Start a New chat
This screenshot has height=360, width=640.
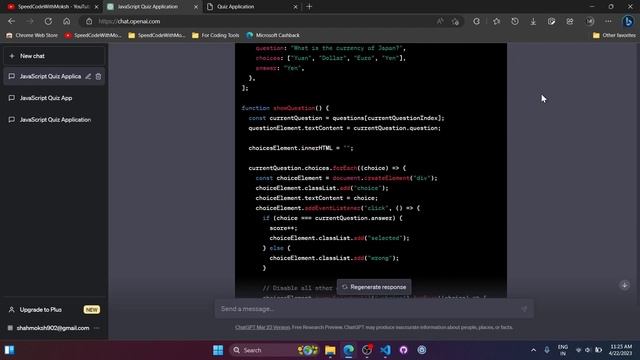(54, 56)
